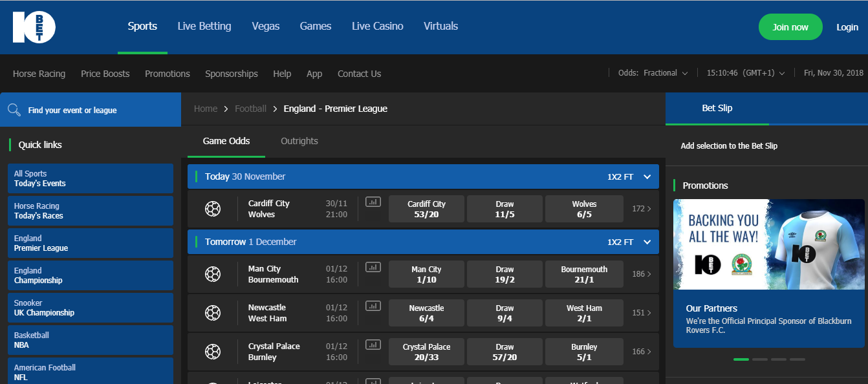Show 166 more markets for Crystal Palace match
The width and height of the screenshot is (868, 384).
tap(642, 352)
